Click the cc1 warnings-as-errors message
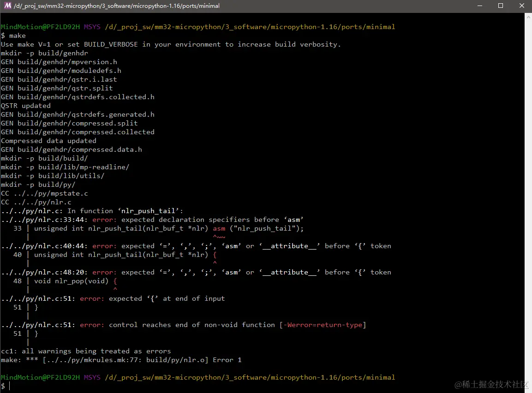 [84, 351]
